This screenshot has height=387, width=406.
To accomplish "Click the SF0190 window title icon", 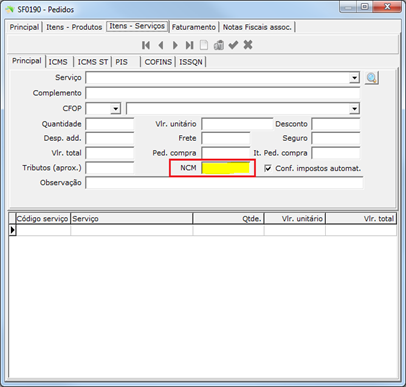I will pyautogui.click(x=9, y=9).
